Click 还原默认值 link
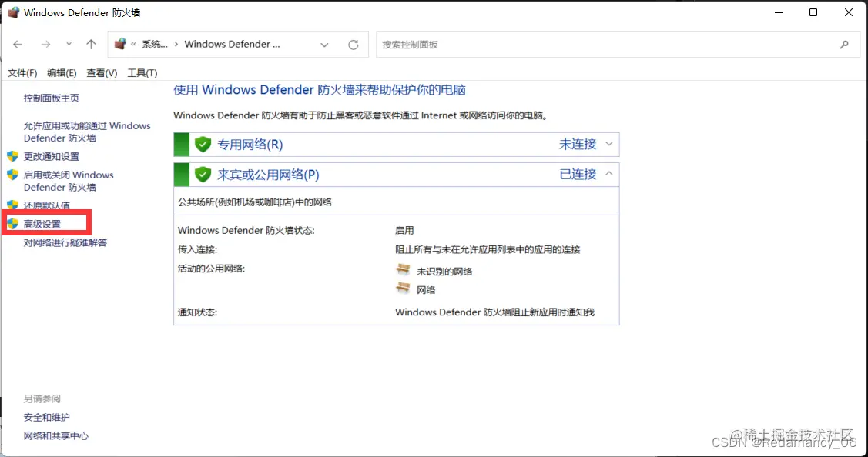The height and width of the screenshot is (457, 868). click(46, 205)
